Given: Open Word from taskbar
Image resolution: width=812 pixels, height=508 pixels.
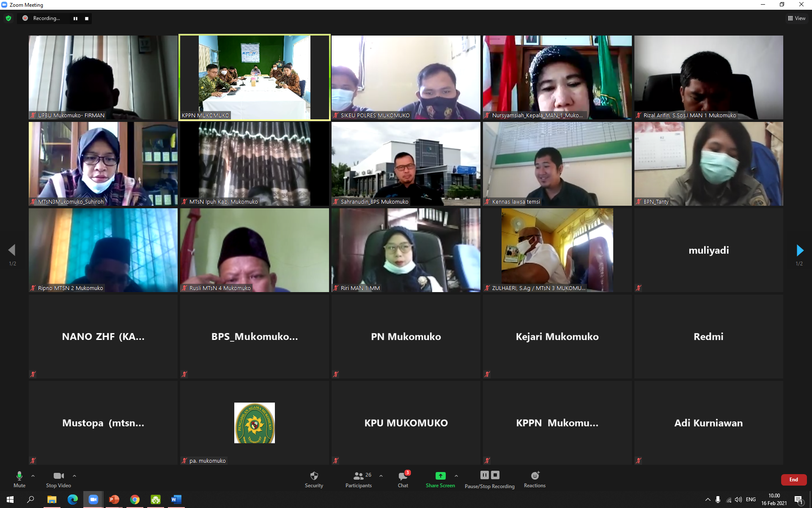Looking at the screenshot, I should (x=176, y=500).
